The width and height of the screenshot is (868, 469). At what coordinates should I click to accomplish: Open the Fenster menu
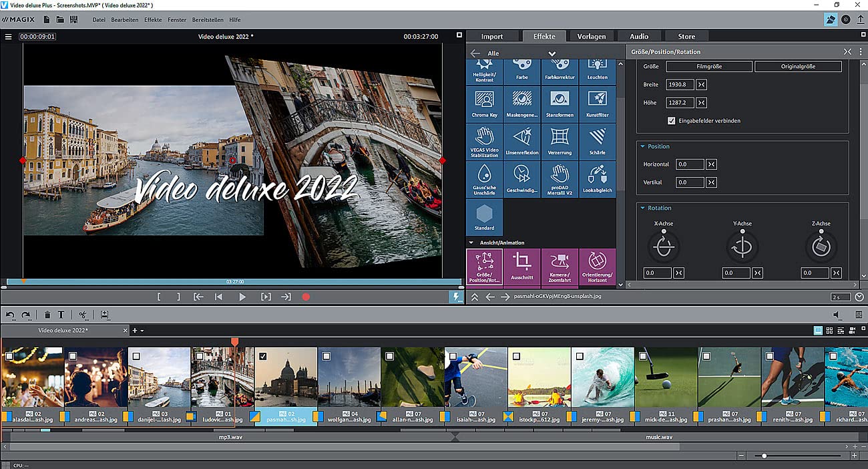[177, 20]
